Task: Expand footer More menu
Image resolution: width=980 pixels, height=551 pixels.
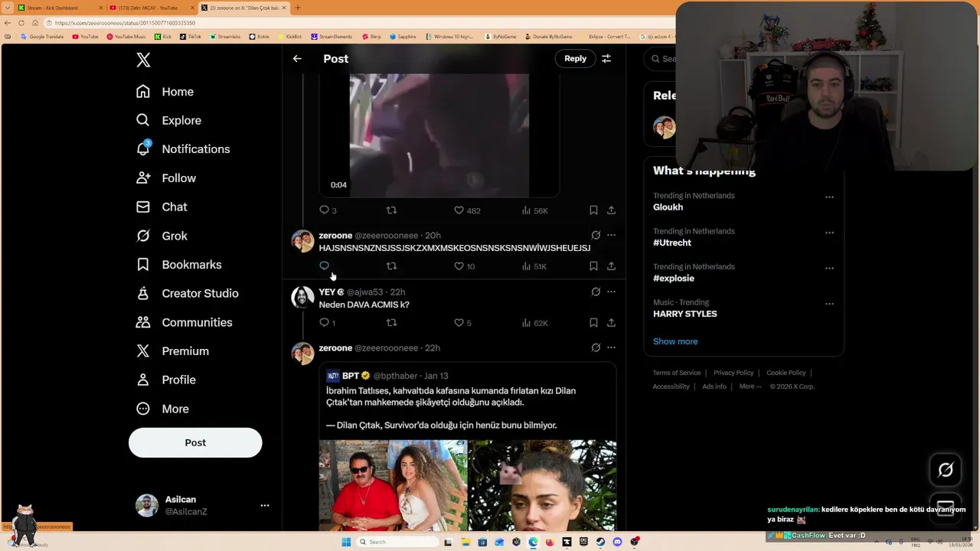Action: click(750, 386)
